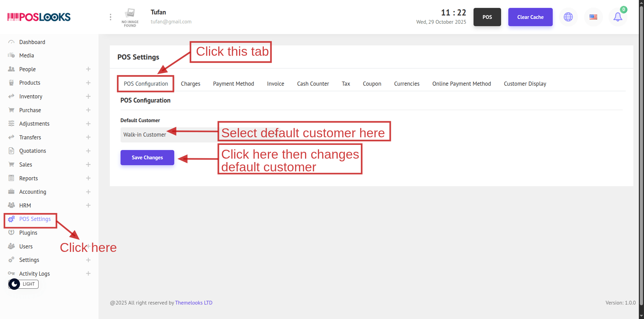This screenshot has height=319, width=644.
Task: Open the Themelooks LTD footer link
Action: (x=194, y=303)
